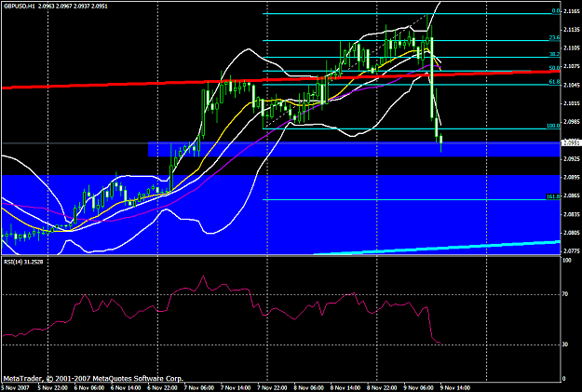Click the RSI(14) 31.2528 indicator label

tap(23, 262)
